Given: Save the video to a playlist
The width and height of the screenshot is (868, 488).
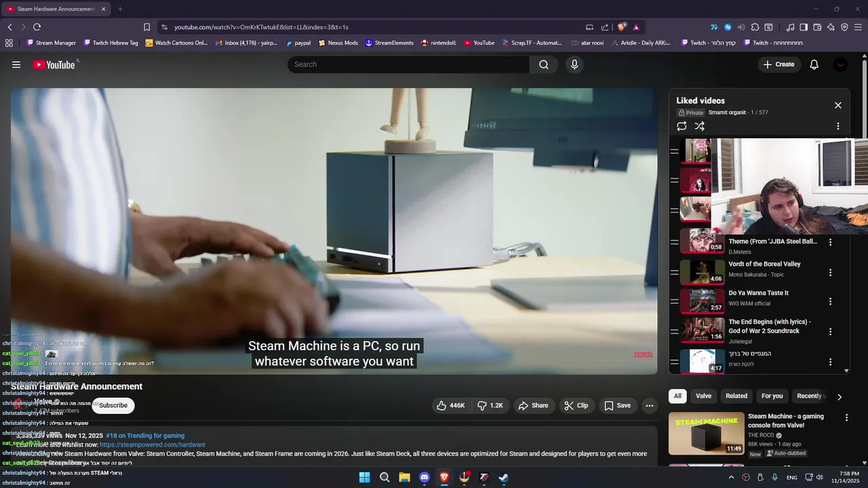Looking at the screenshot, I should coord(618,405).
